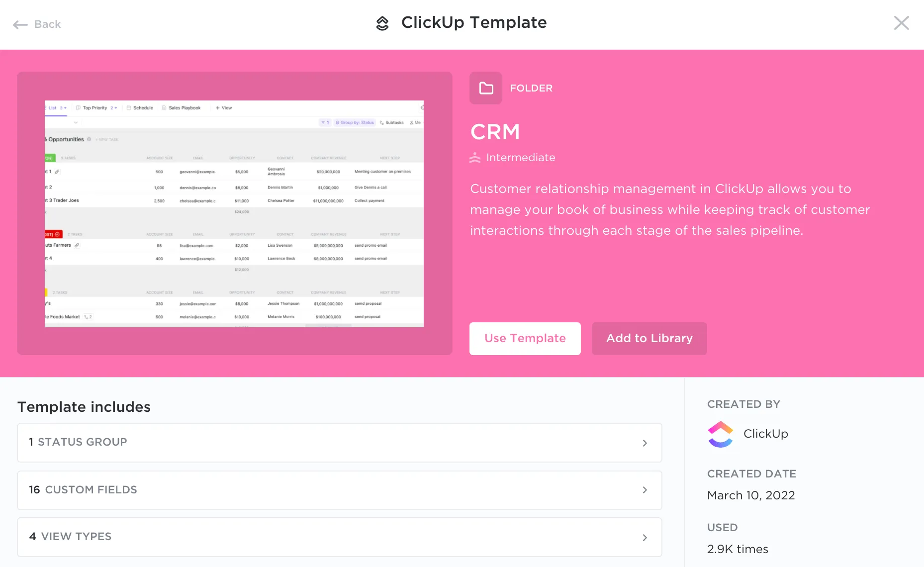Click the Intermediate difficulty level icon

[x=475, y=158]
